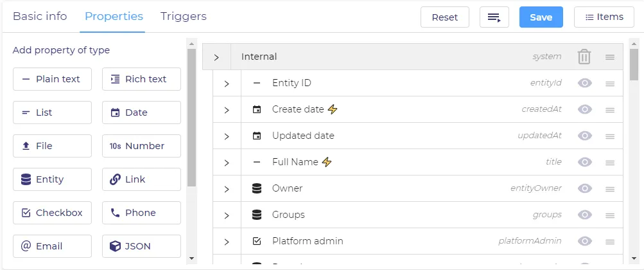
Task: Add a List property
Action: point(52,113)
